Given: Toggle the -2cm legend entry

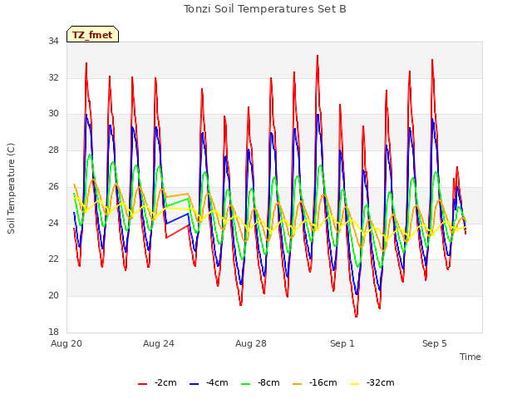Looking at the screenshot, I should tap(157, 383).
